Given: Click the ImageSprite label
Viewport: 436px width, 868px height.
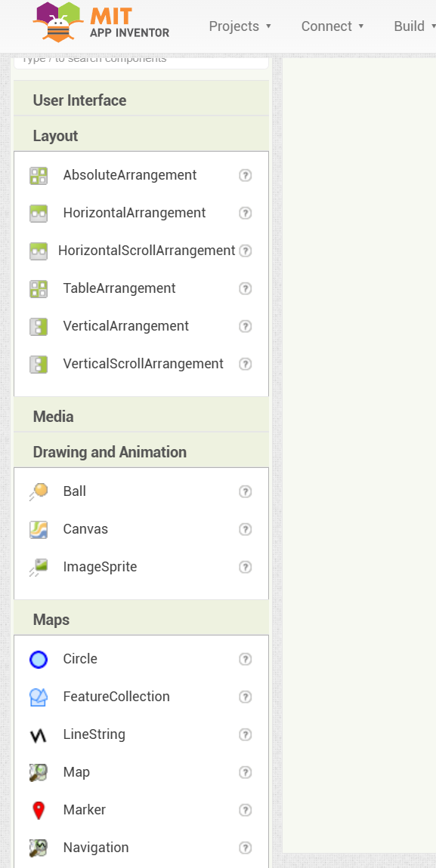Looking at the screenshot, I should pos(100,566).
